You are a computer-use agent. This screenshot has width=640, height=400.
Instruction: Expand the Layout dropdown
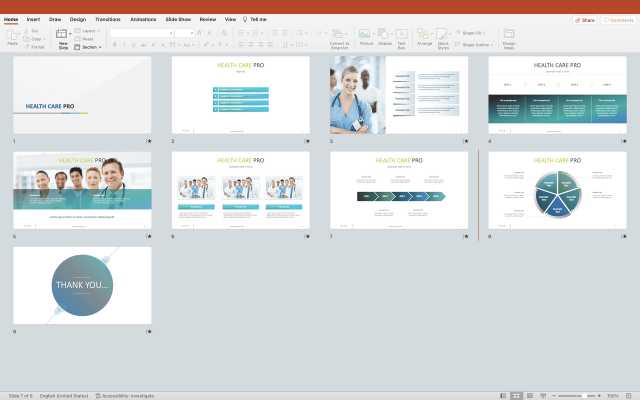pos(89,31)
